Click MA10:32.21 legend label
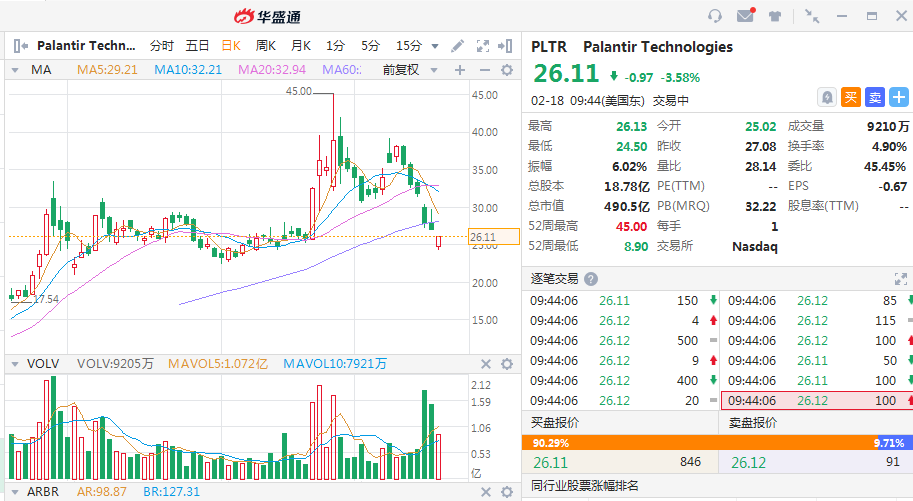Screen dimensions: 913x501 [x=188, y=70]
